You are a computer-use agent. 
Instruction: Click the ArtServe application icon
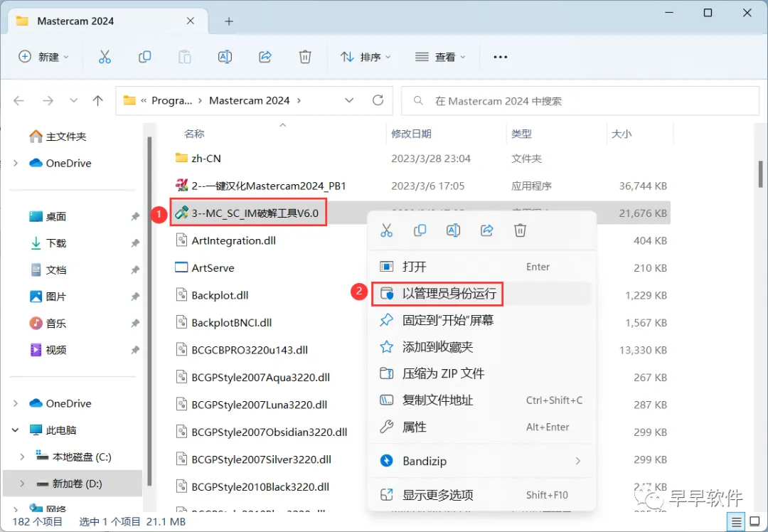point(181,267)
